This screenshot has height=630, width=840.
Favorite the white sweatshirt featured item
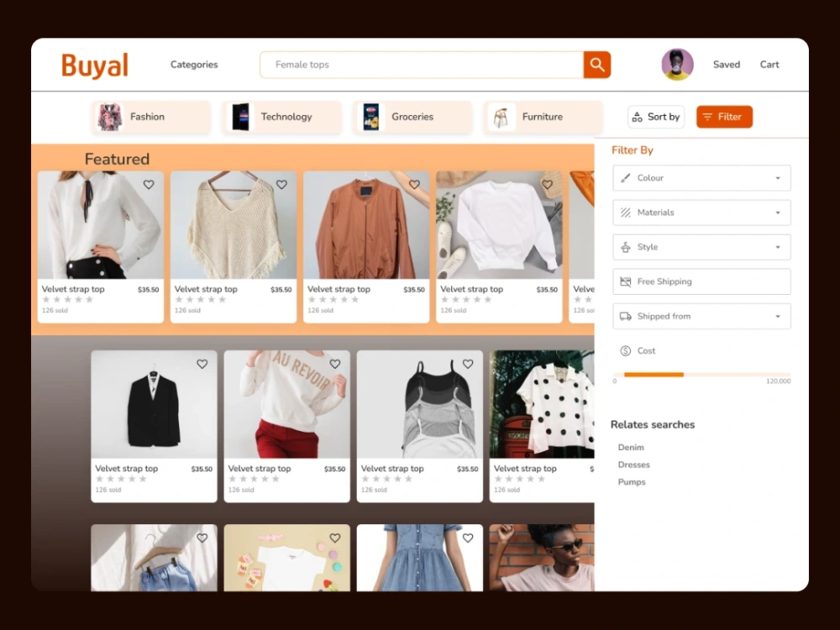coord(547,184)
